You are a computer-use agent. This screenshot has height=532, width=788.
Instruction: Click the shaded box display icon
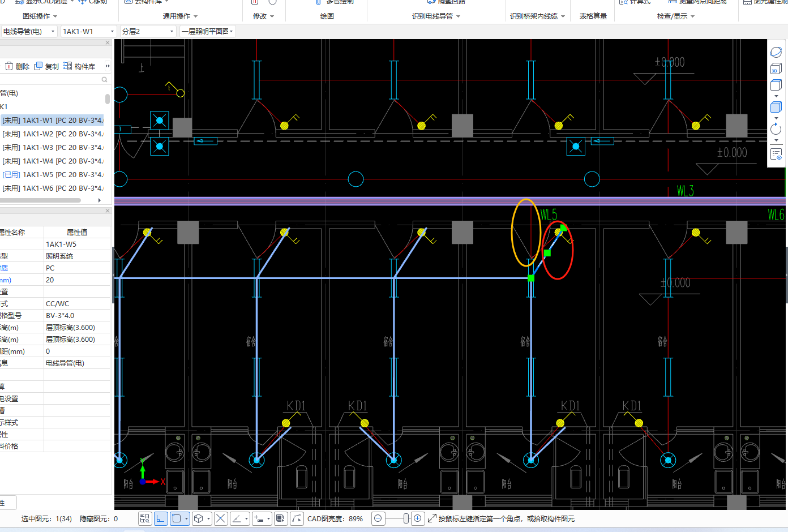(776, 107)
